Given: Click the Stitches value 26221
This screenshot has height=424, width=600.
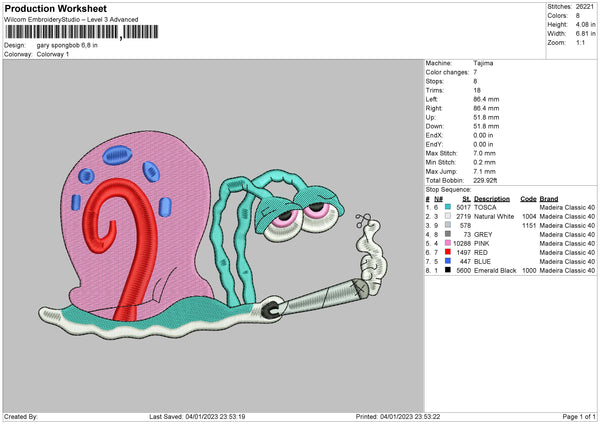Looking at the screenshot, I should pos(585,7).
